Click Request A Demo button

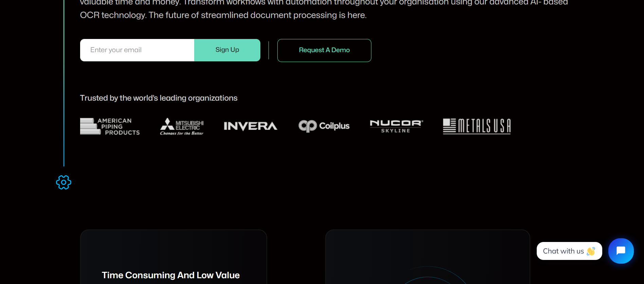pos(324,50)
